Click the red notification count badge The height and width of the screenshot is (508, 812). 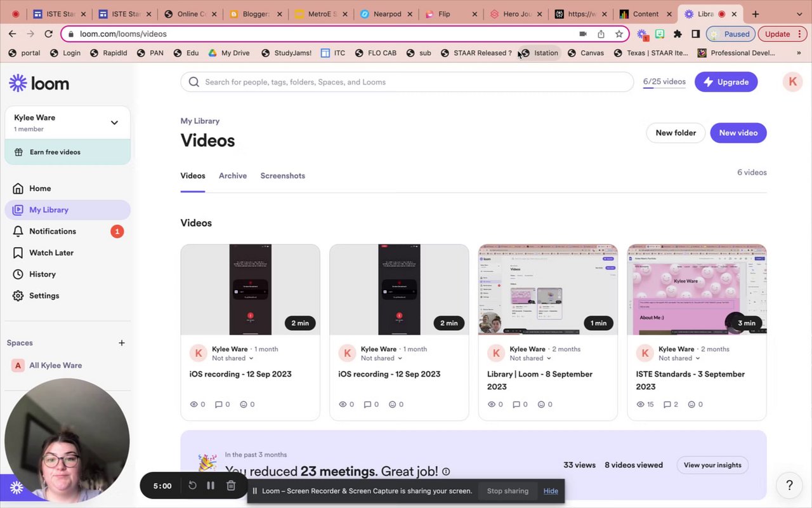(117, 231)
